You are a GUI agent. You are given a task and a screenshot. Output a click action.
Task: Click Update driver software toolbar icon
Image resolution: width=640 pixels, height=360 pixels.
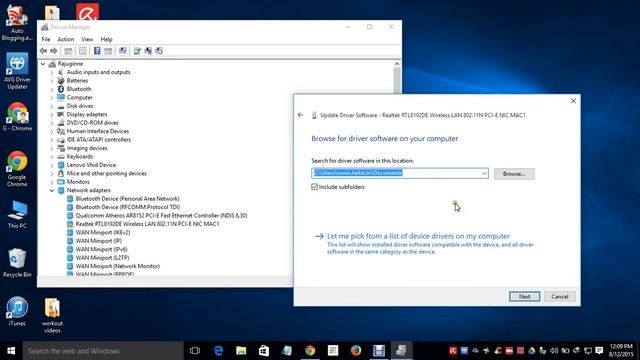(x=137, y=51)
